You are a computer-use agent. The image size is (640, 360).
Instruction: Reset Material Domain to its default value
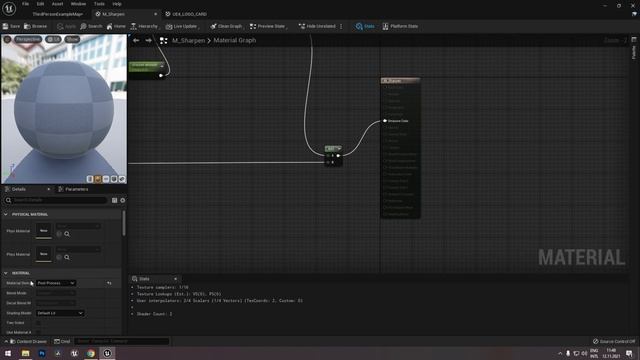109,283
